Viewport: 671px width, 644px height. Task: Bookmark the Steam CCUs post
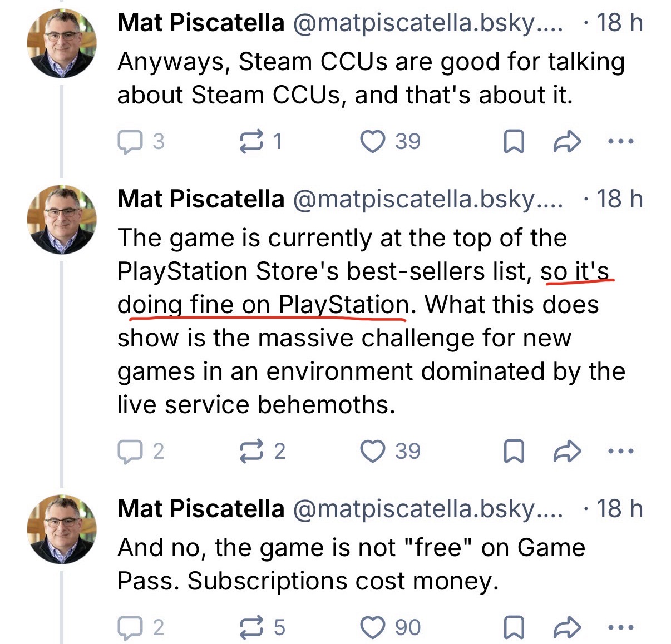[514, 142]
